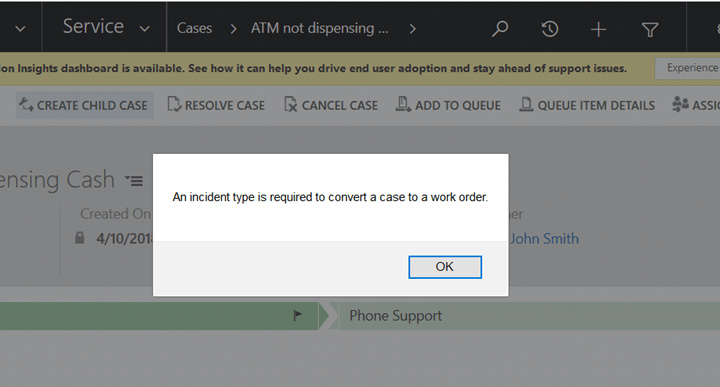Click the incident type required message

[330, 197]
